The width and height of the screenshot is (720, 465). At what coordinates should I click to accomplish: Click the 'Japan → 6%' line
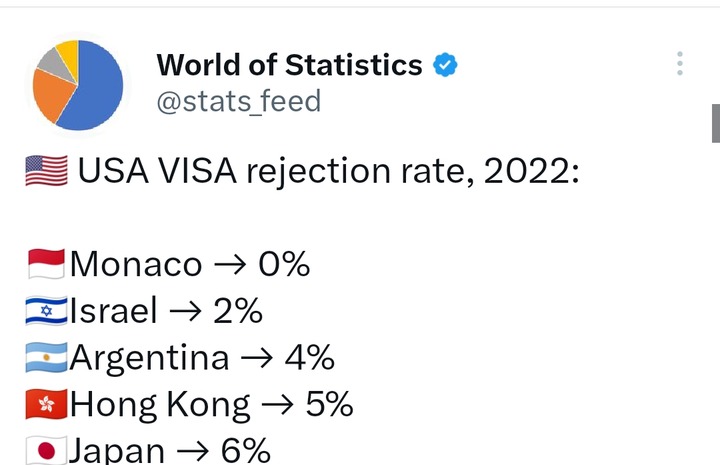coord(170,451)
